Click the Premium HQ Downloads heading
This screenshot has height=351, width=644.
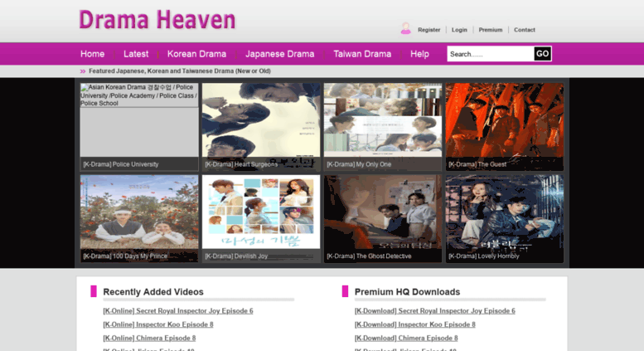(x=407, y=292)
